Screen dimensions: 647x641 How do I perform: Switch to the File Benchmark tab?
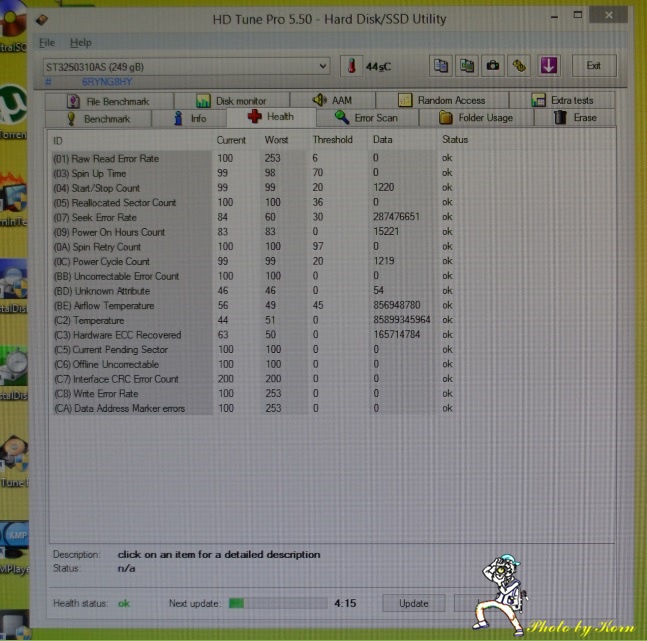109,101
